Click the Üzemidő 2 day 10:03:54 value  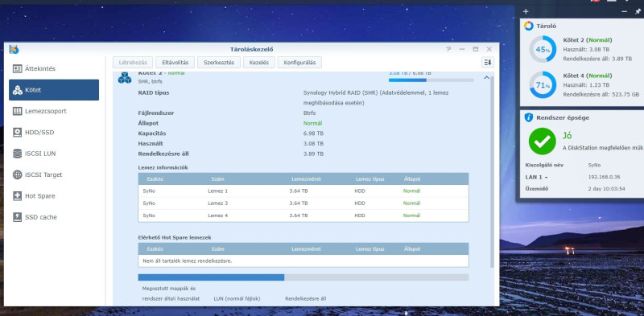tap(607, 189)
